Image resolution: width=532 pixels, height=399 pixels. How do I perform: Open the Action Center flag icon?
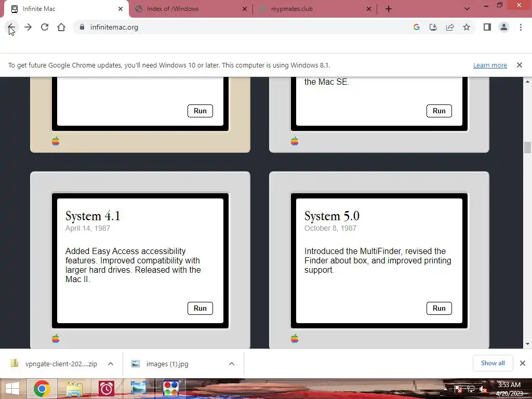click(x=458, y=389)
